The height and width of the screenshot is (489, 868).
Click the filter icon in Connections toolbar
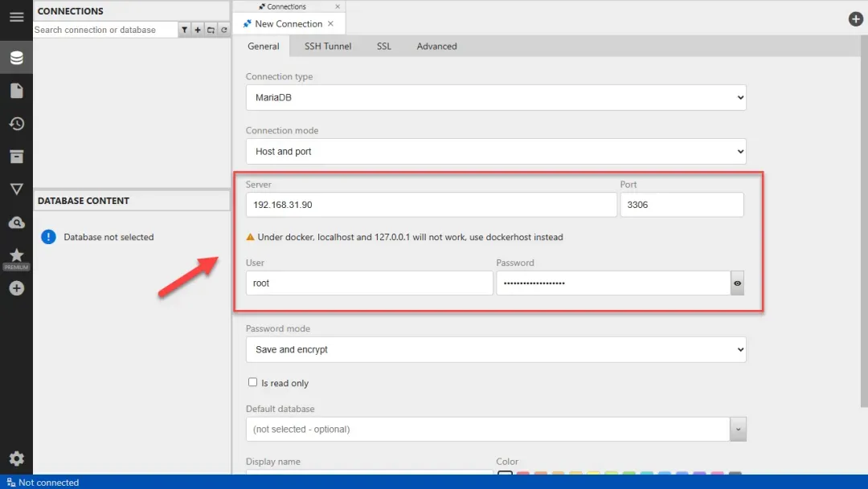(184, 30)
